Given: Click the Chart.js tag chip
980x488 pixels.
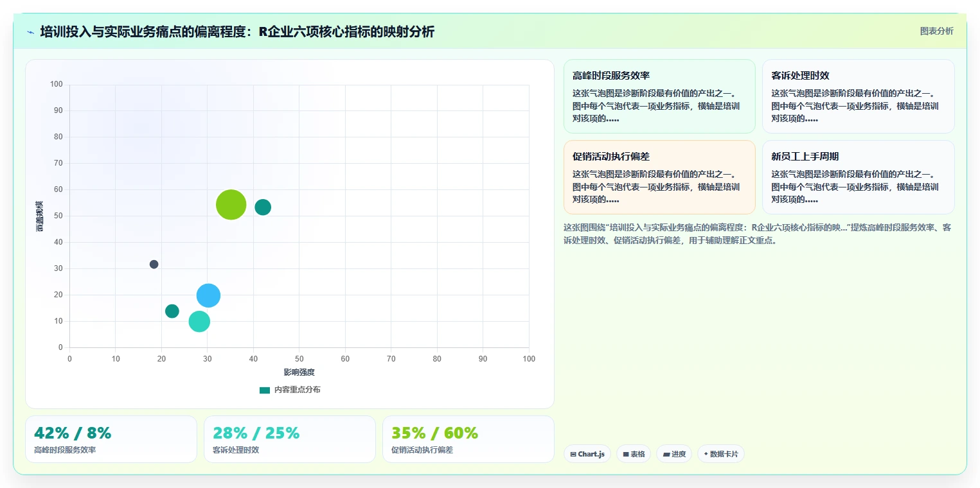Looking at the screenshot, I should 587,454.
